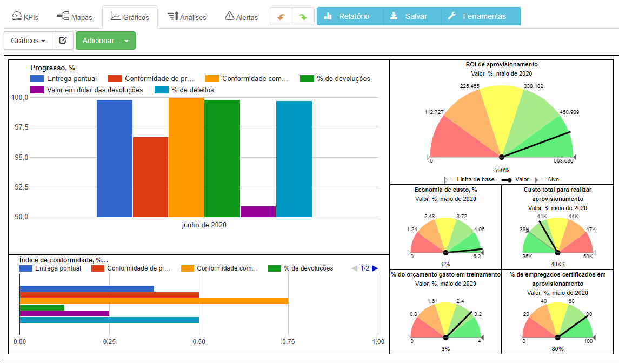Toggle % de defeitos legend entry

click(192, 90)
